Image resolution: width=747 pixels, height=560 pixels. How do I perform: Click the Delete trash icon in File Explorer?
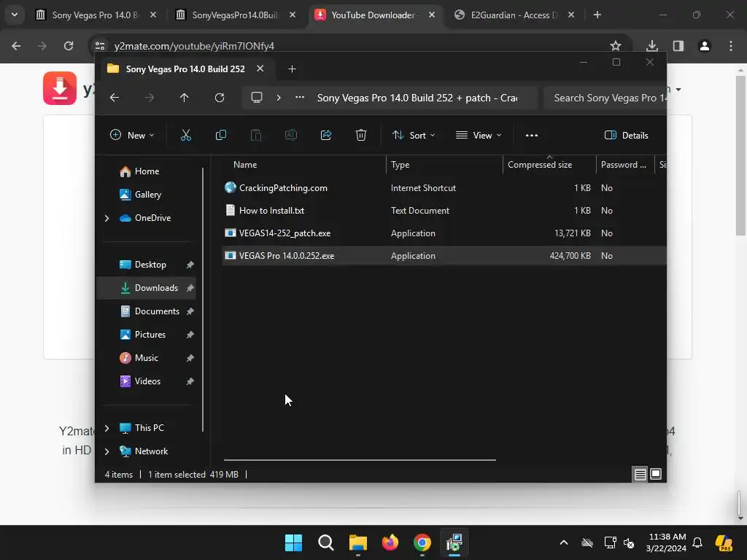click(x=361, y=135)
